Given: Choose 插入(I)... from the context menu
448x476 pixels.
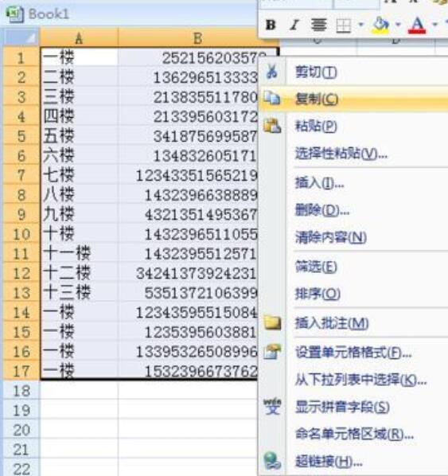Looking at the screenshot, I should (319, 183).
